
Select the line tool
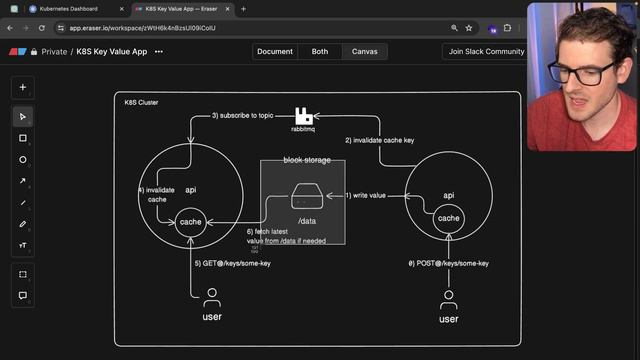23,202
